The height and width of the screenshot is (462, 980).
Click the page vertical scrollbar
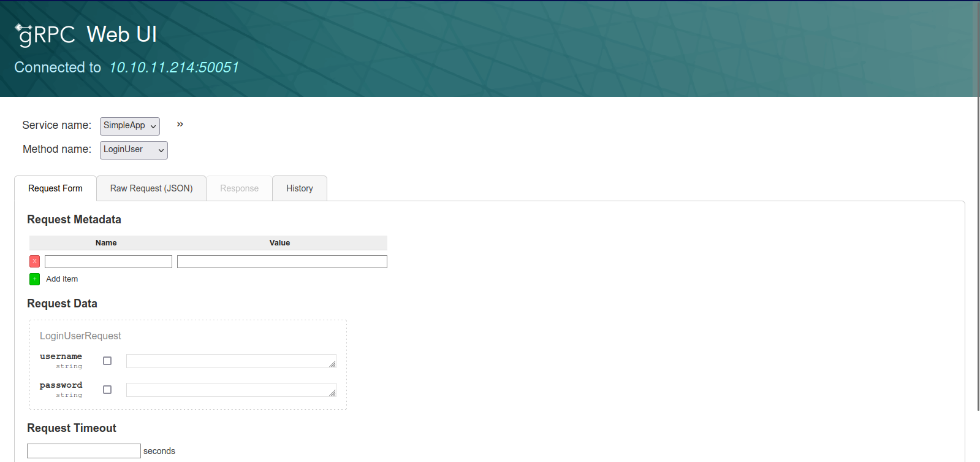[977, 245]
